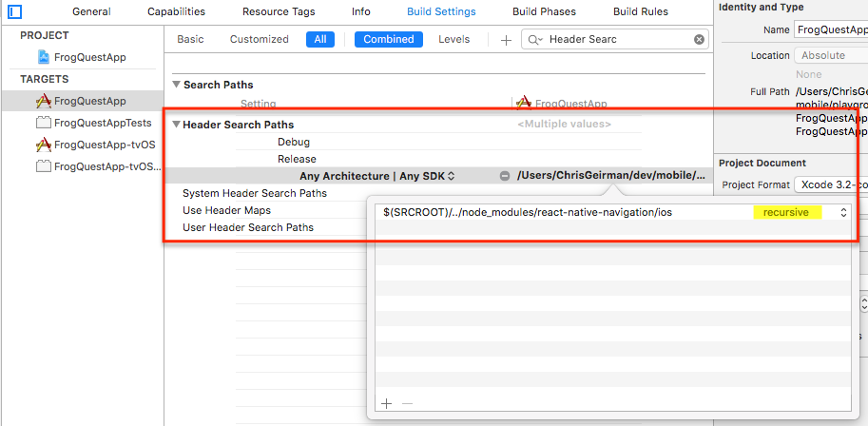The width and height of the screenshot is (868, 426).
Task: Click the FrogQuestApp-tvOS app icon
Action: 43,145
